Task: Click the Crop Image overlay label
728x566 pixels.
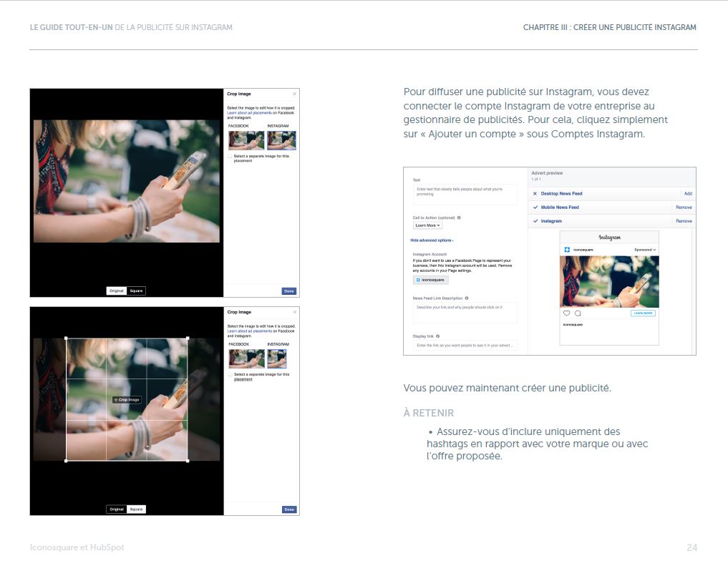Action: pyautogui.click(x=127, y=399)
